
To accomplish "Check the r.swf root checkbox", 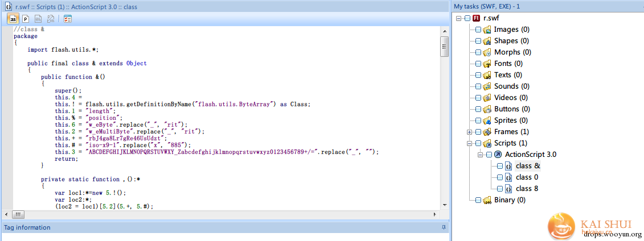I will coord(467,18).
